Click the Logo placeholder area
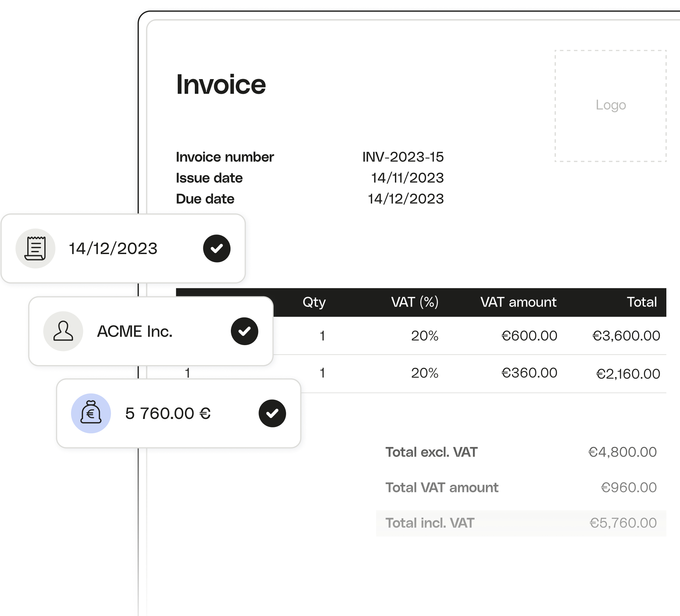The height and width of the screenshot is (616, 680). [x=609, y=105]
